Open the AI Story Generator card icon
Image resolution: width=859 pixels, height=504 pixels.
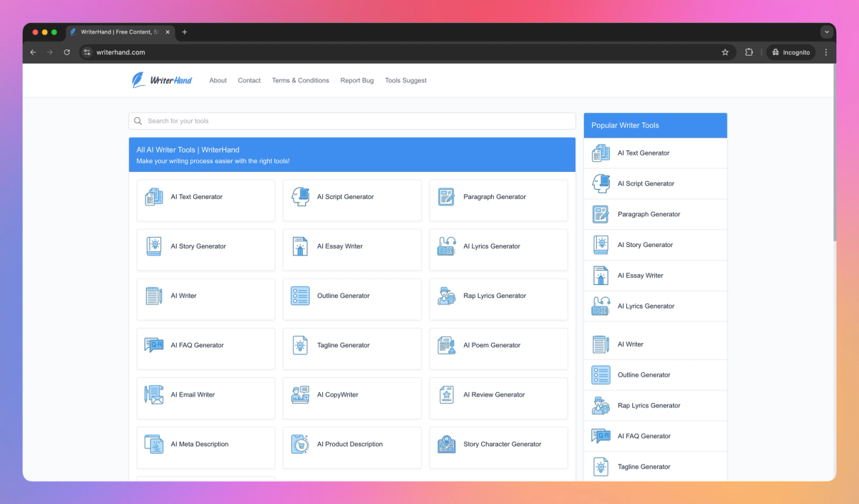coord(154,246)
